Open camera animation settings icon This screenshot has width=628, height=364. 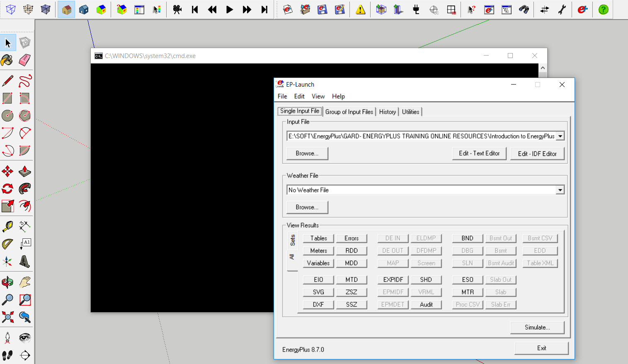177,9
